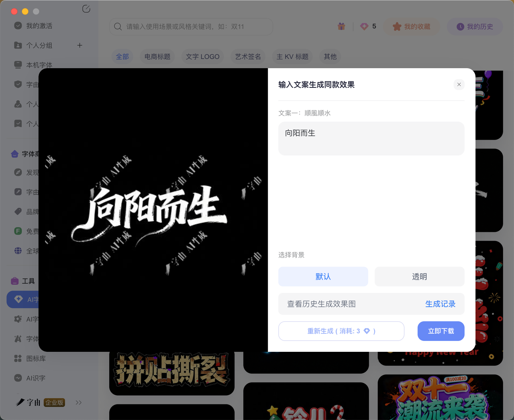Open the 发现 discovery compass icon

18,172
